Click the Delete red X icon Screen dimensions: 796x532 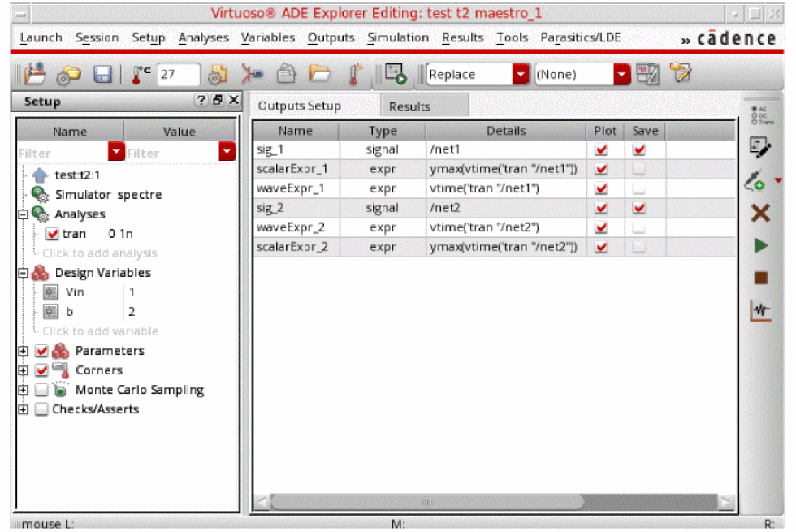click(x=761, y=214)
